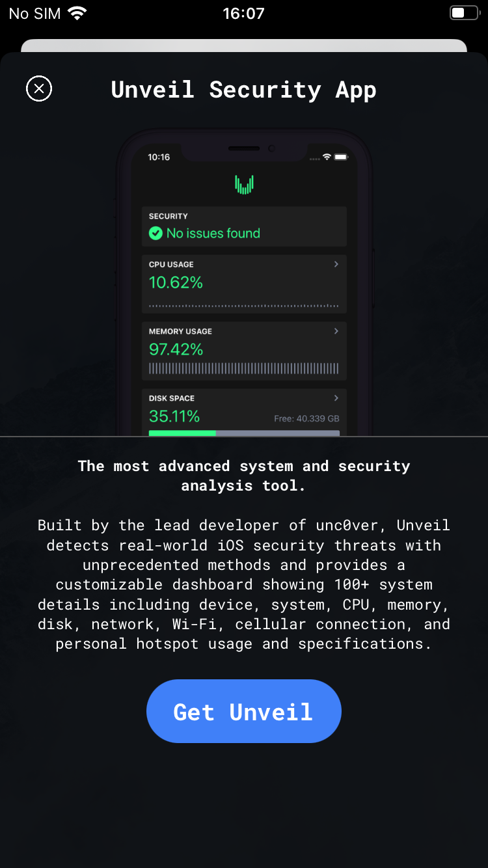Image resolution: width=488 pixels, height=868 pixels.
Task: Click the green checkmark beside No issues found
Action: coord(156,233)
